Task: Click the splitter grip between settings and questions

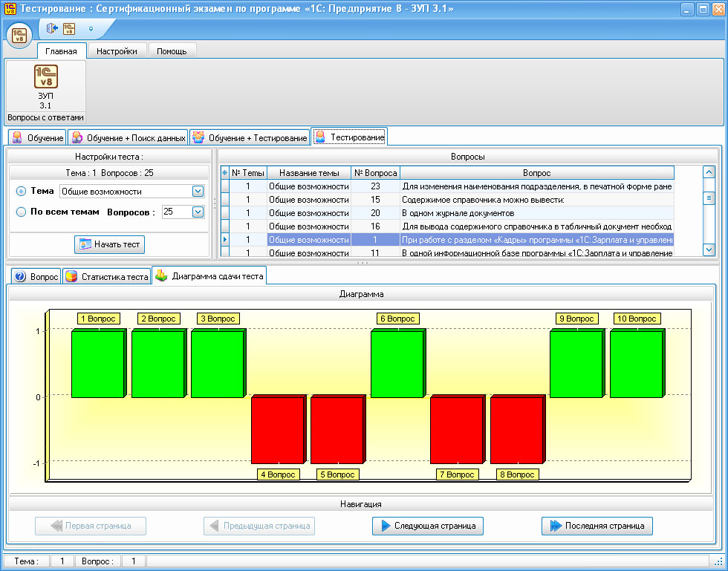Action: [x=215, y=203]
